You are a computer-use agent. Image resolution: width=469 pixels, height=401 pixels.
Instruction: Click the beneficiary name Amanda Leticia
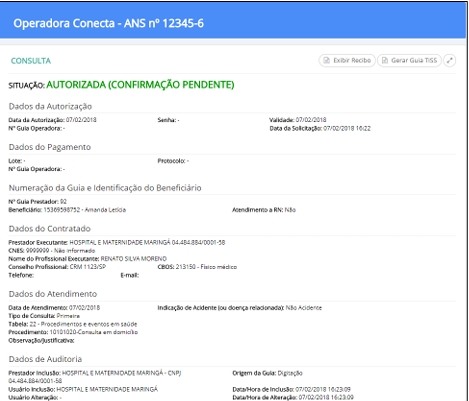105,210
